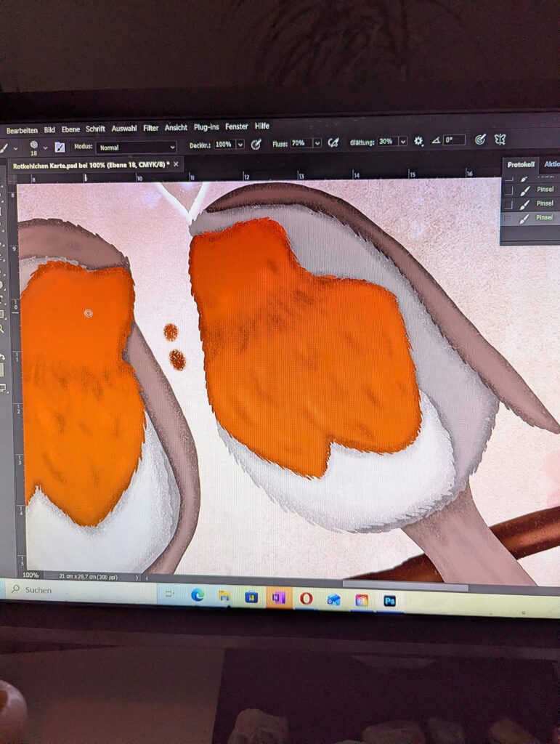
Task: Expand the Glättung smoothing dropdown arrow
Action: point(402,142)
